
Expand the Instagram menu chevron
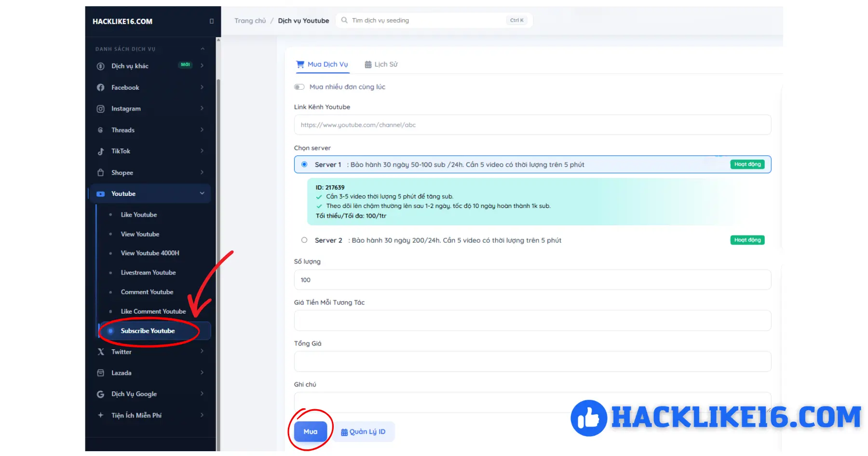pos(202,108)
